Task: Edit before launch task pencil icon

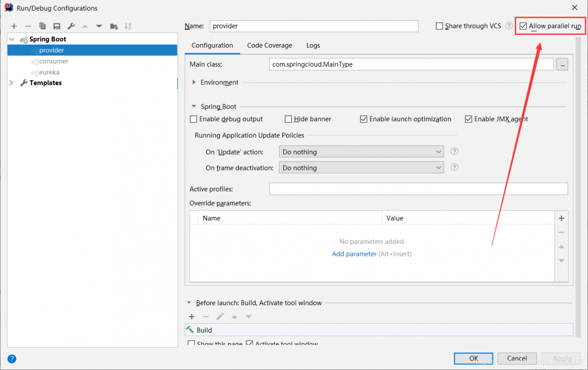Action: coord(220,317)
